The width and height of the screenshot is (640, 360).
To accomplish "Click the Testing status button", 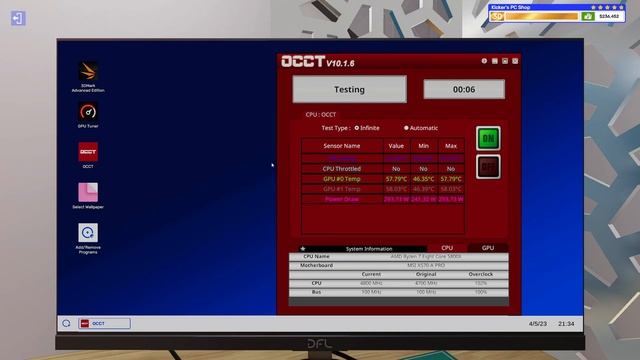I will pos(349,89).
